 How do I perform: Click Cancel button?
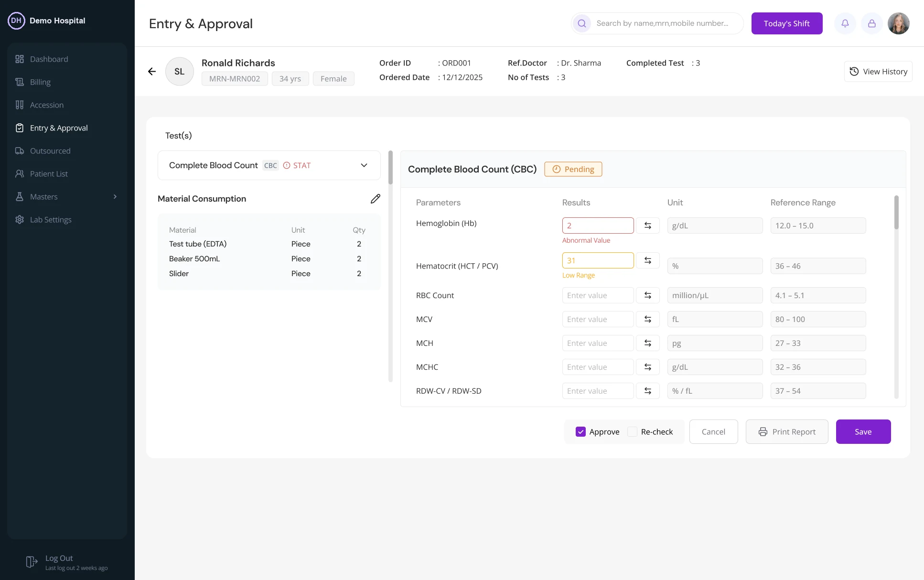pyautogui.click(x=713, y=432)
